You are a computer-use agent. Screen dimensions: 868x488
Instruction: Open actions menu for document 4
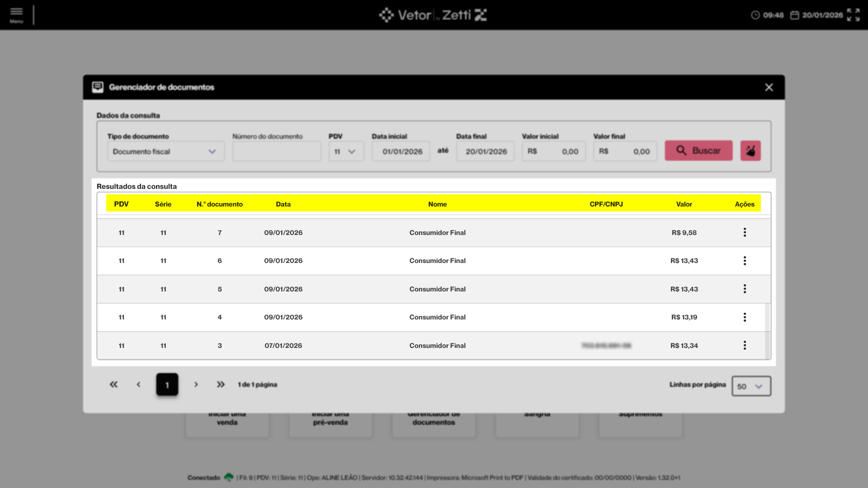[x=745, y=317]
